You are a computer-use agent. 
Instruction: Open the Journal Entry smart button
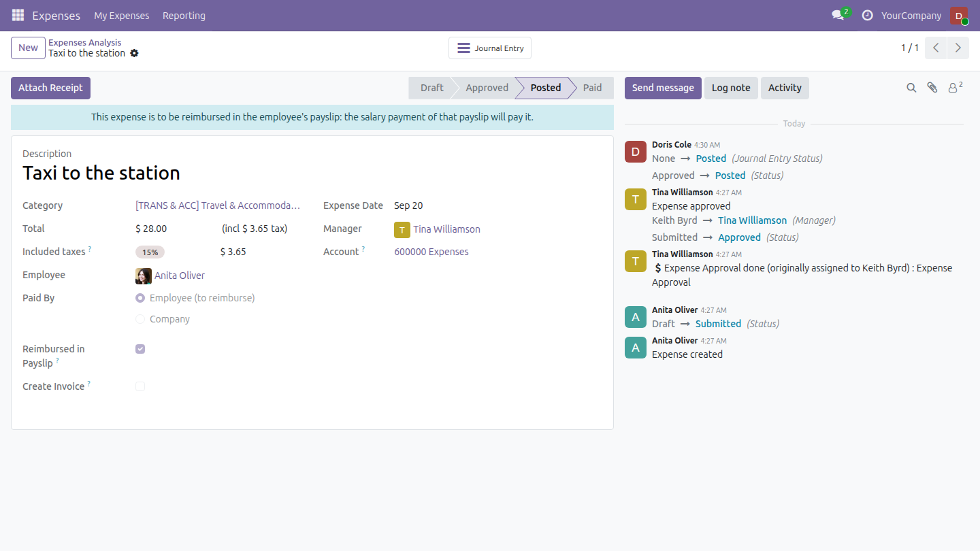tap(490, 48)
